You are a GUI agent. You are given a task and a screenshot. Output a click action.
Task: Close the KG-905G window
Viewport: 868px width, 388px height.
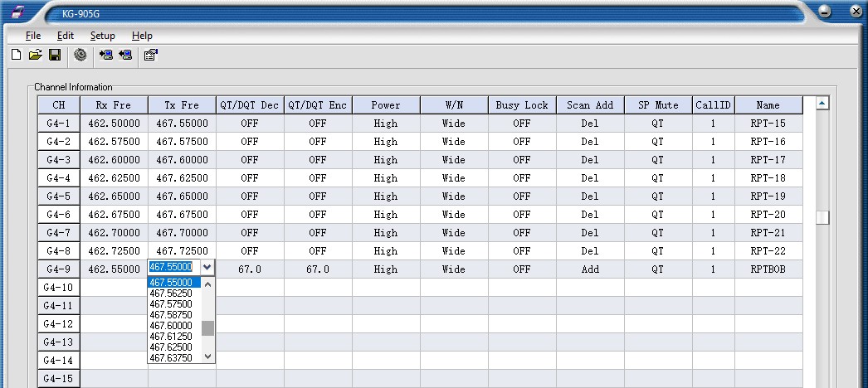(856, 11)
